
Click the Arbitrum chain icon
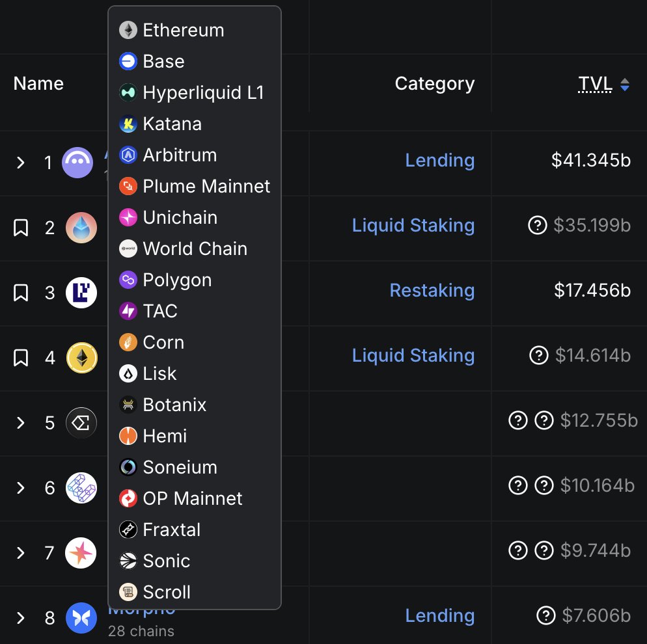(x=128, y=155)
